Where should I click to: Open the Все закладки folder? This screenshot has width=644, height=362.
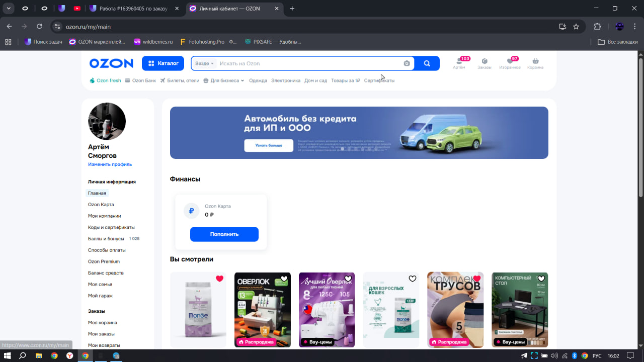618,42
